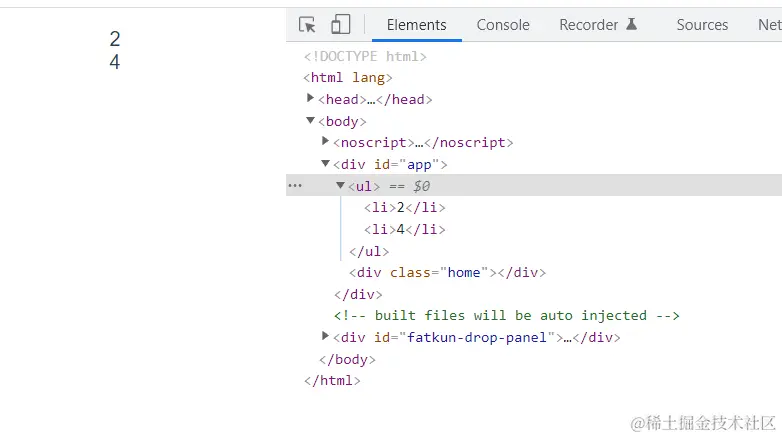The width and height of the screenshot is (782, 438).
Task: Open the ellipsis menu beside the ul row
Action: [x=295, y=186]
